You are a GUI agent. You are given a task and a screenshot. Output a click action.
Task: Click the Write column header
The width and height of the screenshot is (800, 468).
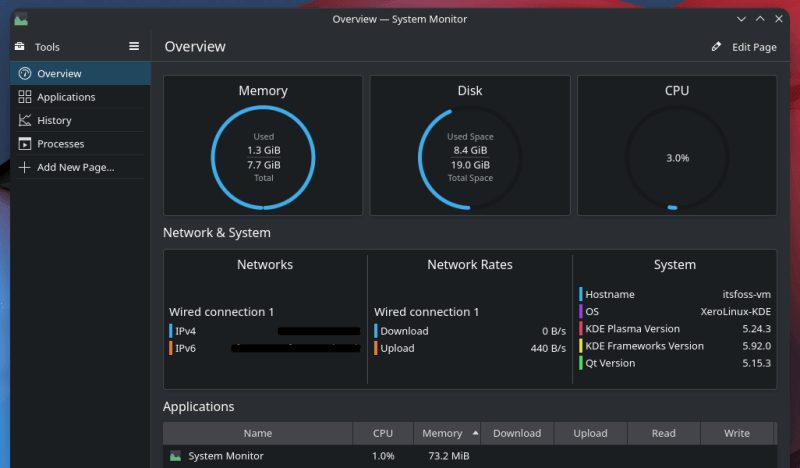737,433
